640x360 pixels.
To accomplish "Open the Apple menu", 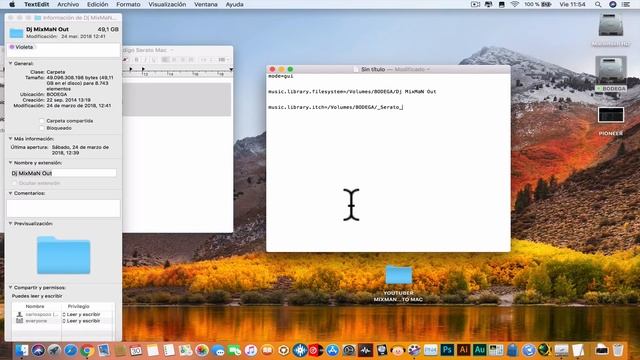I will 12,4.
